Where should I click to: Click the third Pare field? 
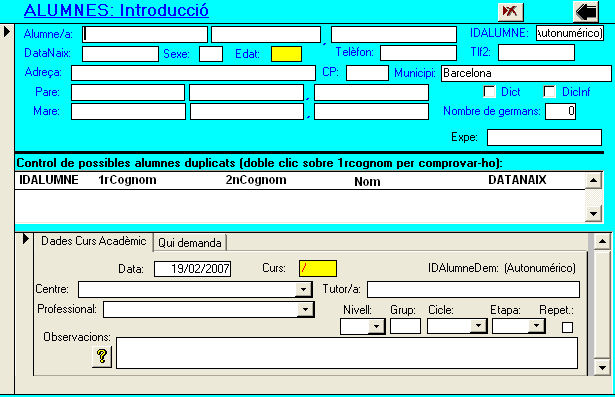(x=371, y=93)
